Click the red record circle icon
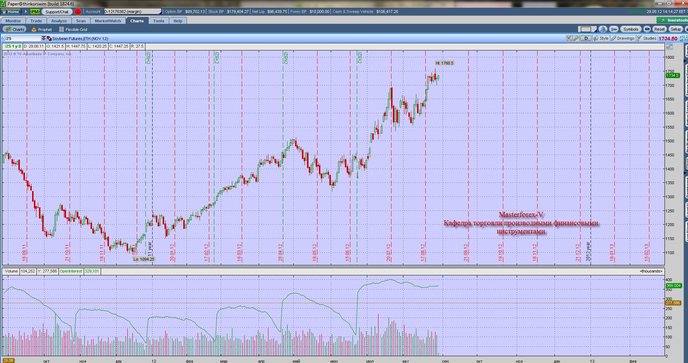Screen dimensions: 688x363 click(78, 12)
